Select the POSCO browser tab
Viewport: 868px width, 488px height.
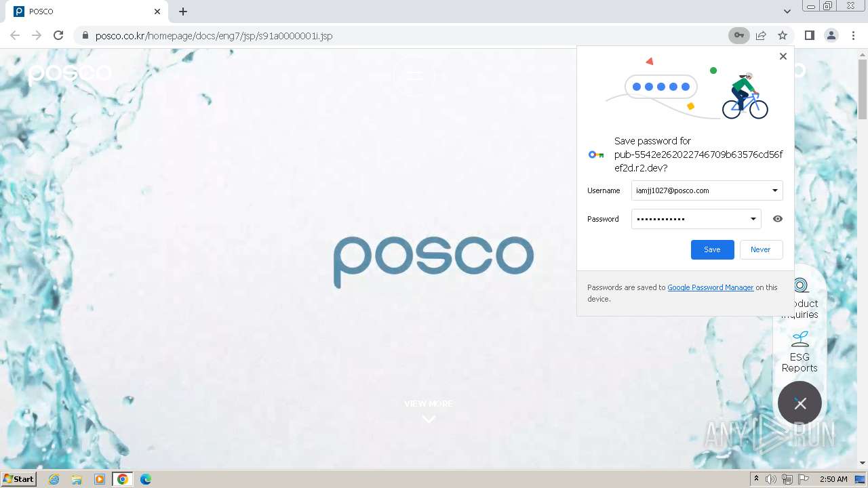click(88, 12)
